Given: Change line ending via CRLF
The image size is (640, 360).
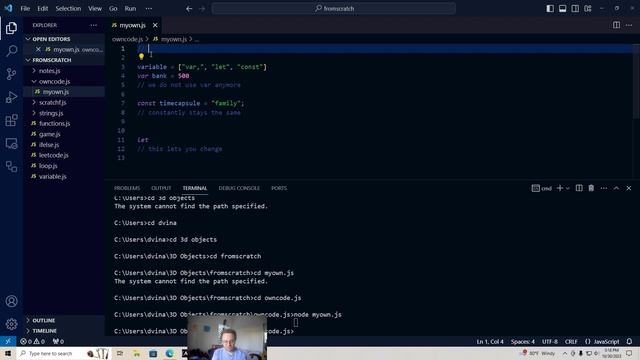Looking at the screenshot, I should coord(571,341).
